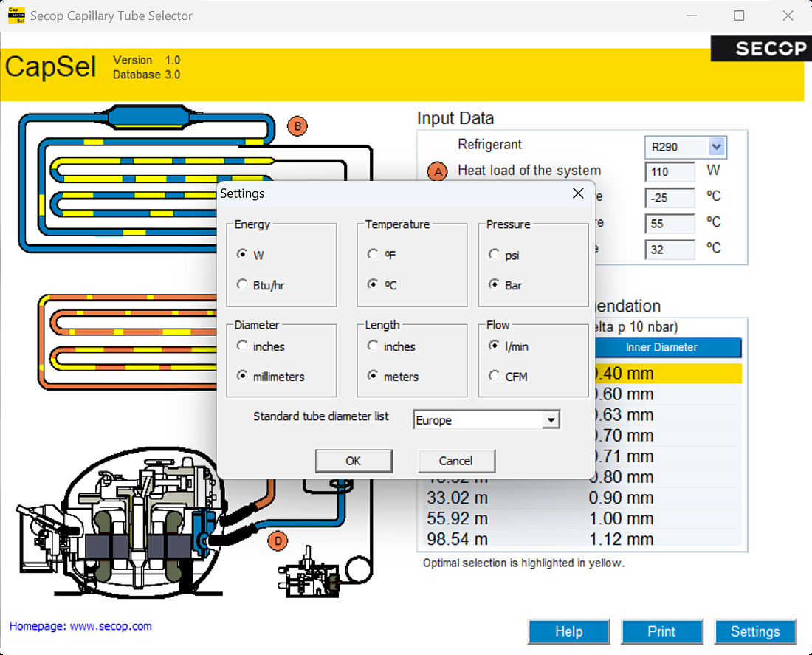Image resolution: width=812 pixels, height=655 pixels.
Task: Confirm settings with the OK button
Action: [x=354, y=461]
